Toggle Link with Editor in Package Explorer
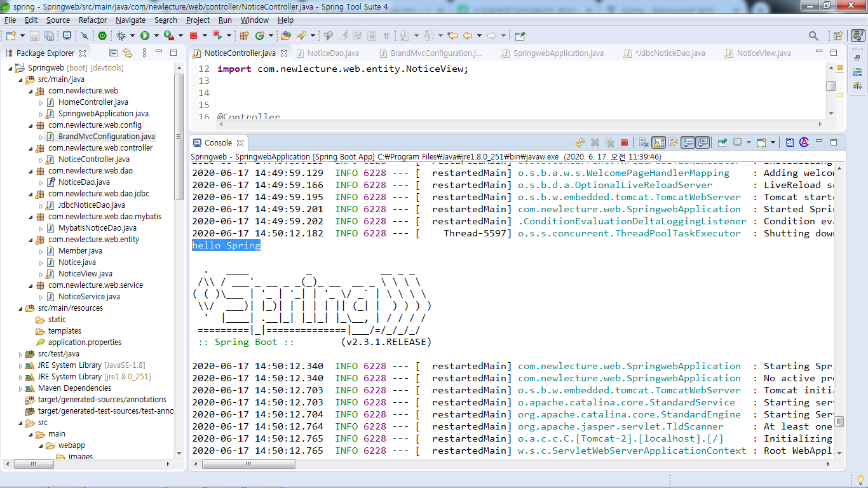Image resolution: width=868 pixels, height=488 pixels. [128, 53]
